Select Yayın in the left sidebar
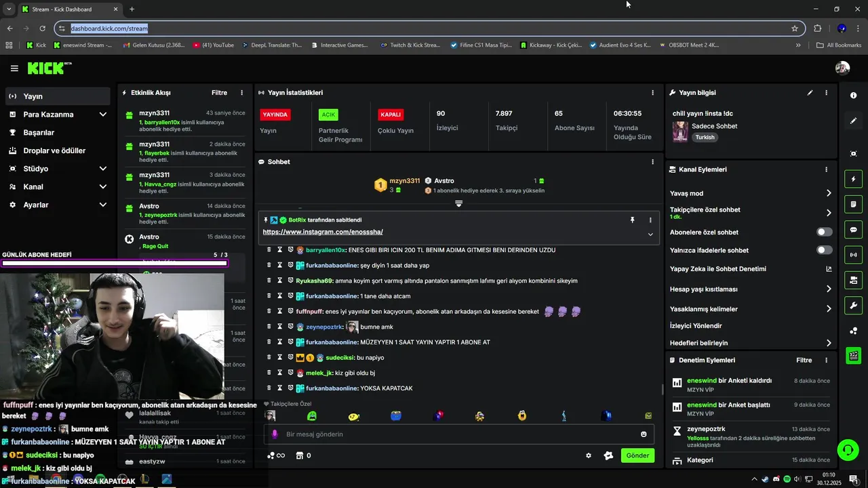Screen dimensions: 868x488 (58, 96)
